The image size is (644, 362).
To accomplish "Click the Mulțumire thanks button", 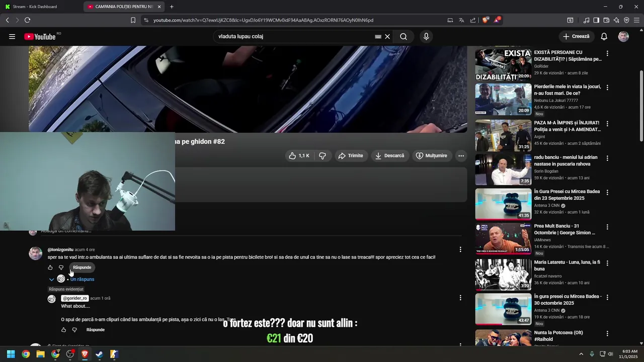I will tap(432, 156).
